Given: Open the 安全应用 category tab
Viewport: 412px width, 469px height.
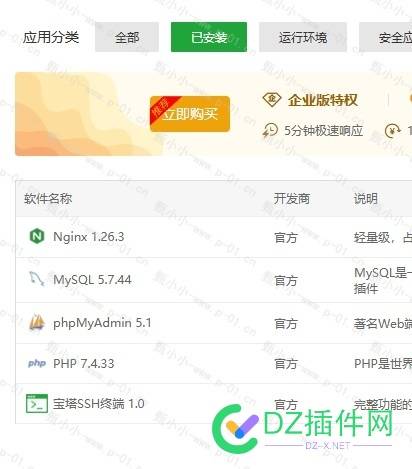Looking at the screenshot, I should pos(386,37).
